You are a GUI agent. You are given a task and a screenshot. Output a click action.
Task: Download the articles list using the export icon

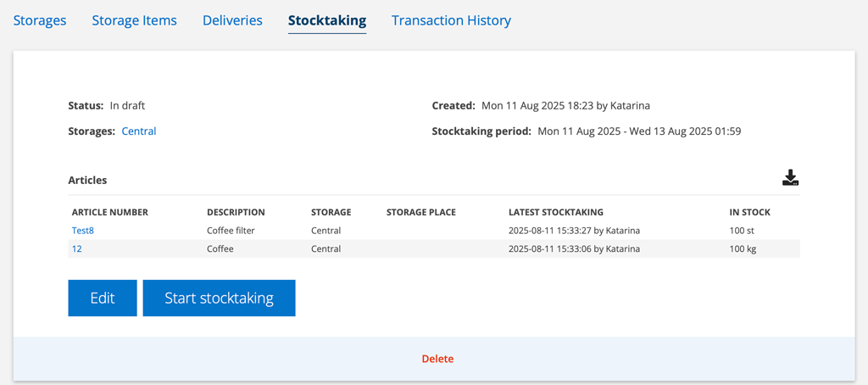791,178
